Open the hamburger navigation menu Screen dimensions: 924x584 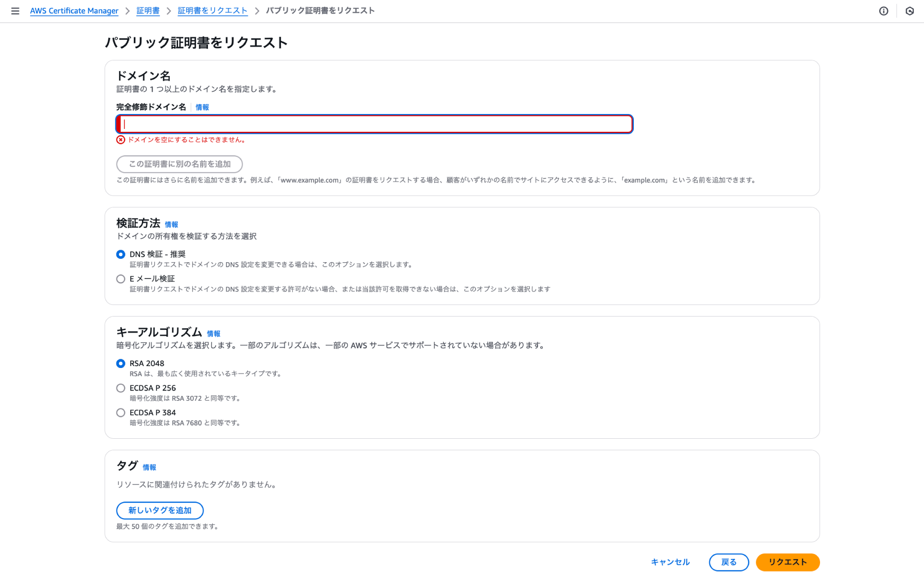point(15,11)
